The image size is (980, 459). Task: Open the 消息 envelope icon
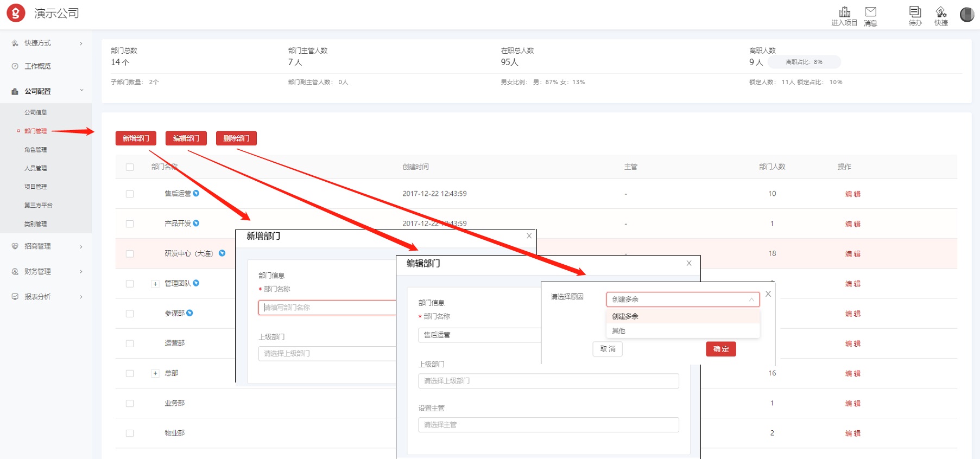click(870, 12)
